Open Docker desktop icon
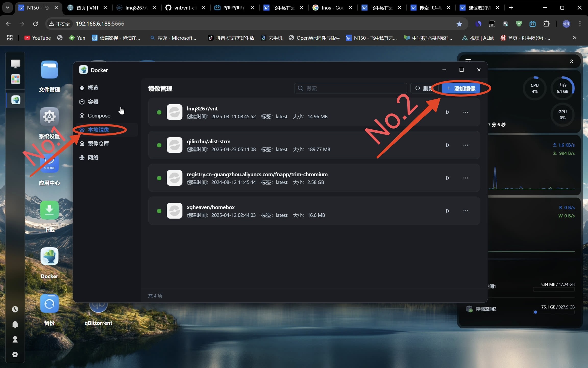 [x=49, y=263]
